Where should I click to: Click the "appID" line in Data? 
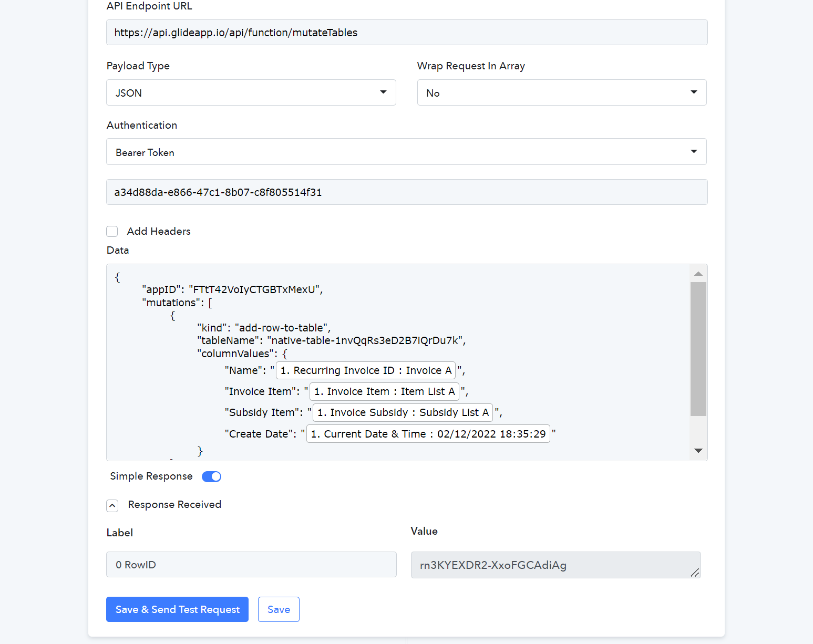pos(232,289)
